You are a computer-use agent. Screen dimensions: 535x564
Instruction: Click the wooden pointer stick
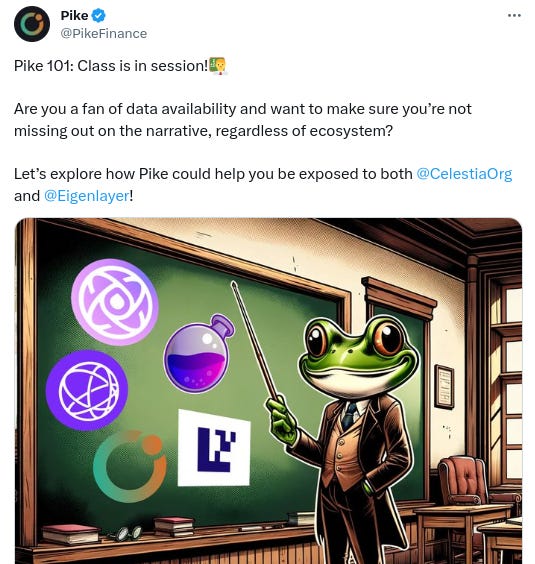pyautogui.click(x=256, y=342)
